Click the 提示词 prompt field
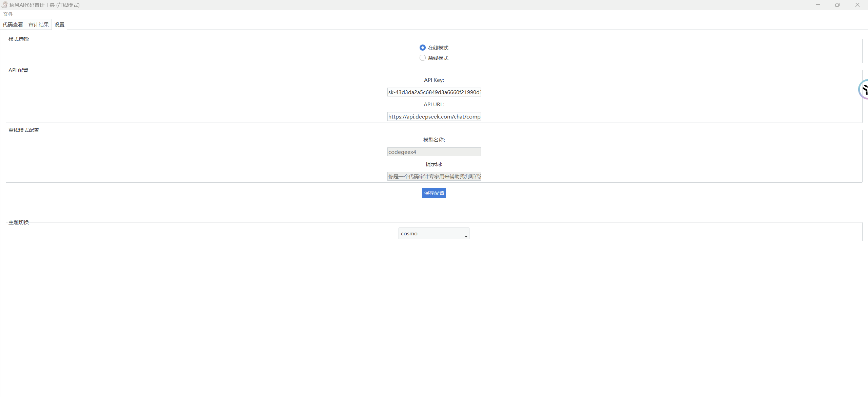 click(434, 176)
